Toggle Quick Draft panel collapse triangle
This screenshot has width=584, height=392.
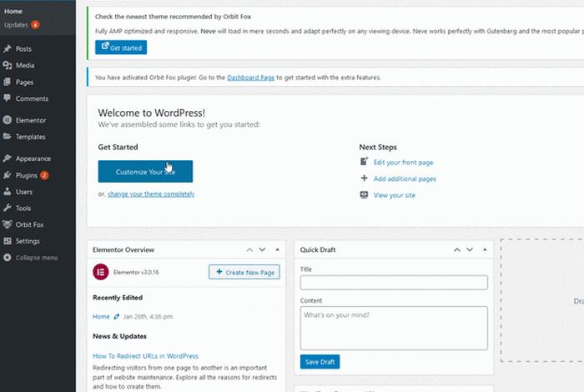click(x=485, y=249)
